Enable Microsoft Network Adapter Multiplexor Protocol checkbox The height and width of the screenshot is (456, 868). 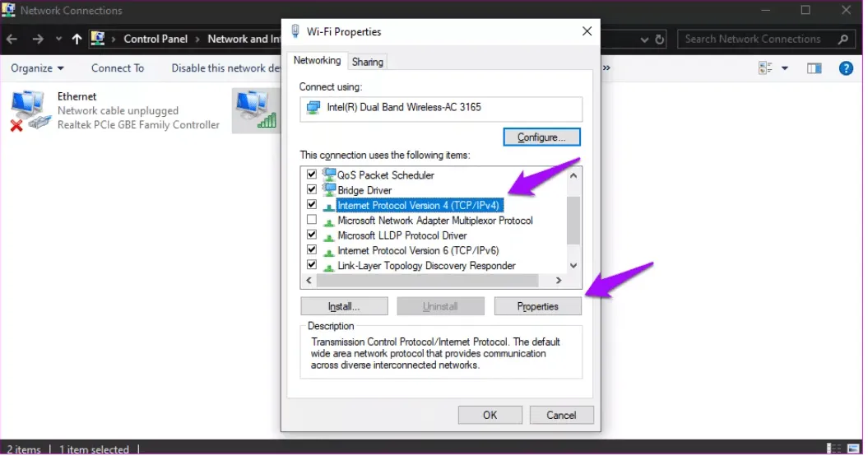point(312,221)
